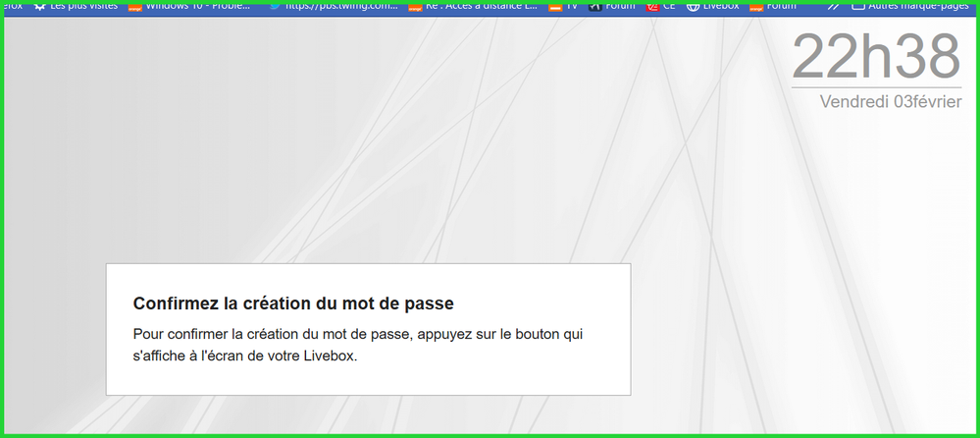Open the 'Autres marque-pages' folder
The height and width of the screenshot is (438, 980).
coord(910,6)
